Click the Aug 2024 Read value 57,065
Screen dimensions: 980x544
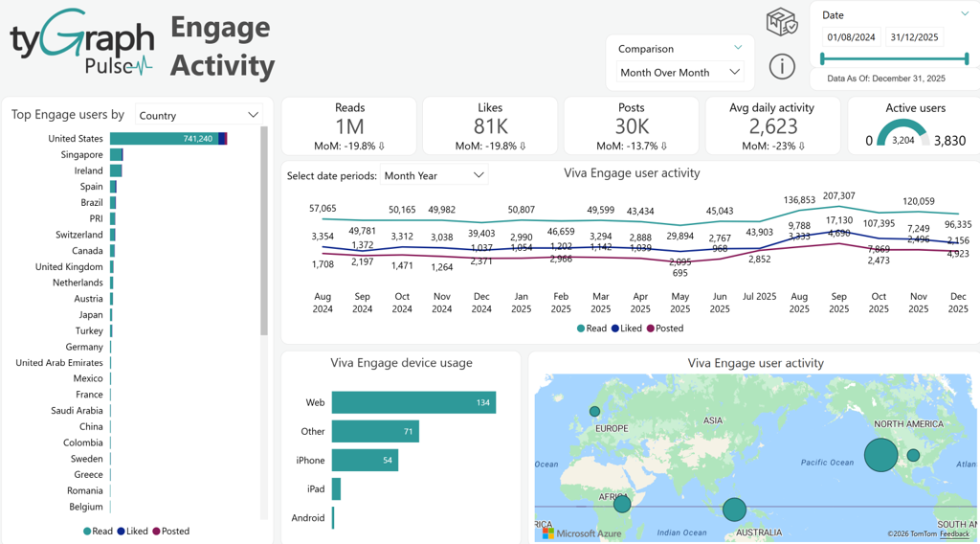tap(323, 208)
